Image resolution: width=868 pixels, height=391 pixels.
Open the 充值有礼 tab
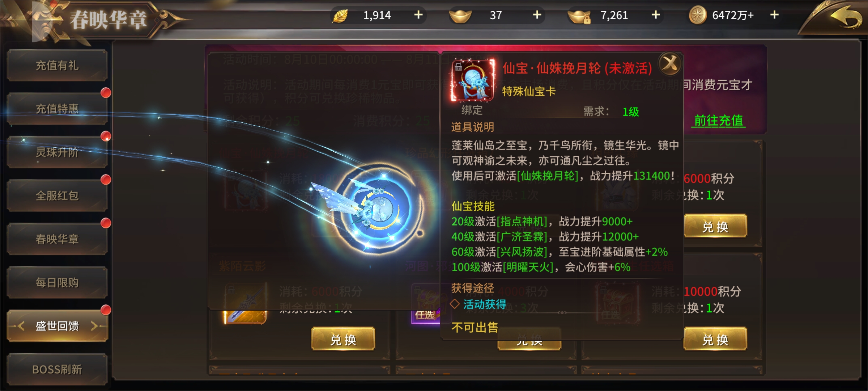click(57, 65)
